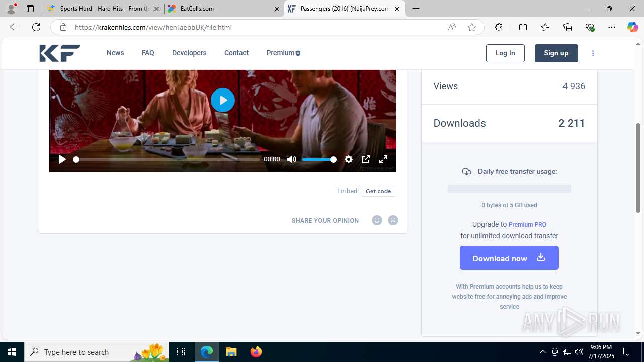Open the browser Extensions icon
Screen dimensions: 644x362
coord(499,27)
